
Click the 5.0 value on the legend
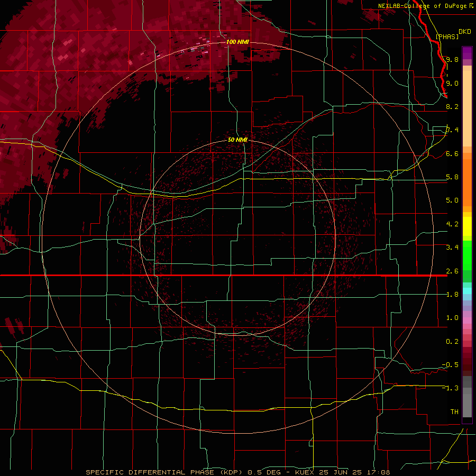[x=452, y=200]
